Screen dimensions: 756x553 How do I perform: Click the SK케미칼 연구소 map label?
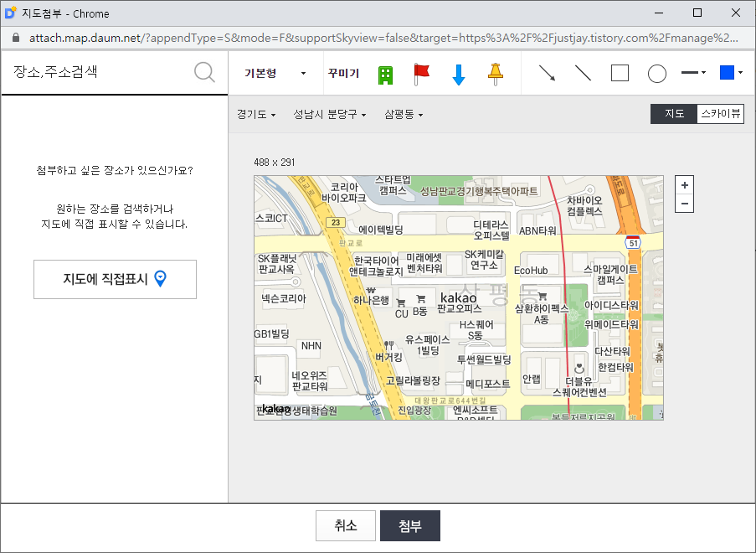(484, 260)
